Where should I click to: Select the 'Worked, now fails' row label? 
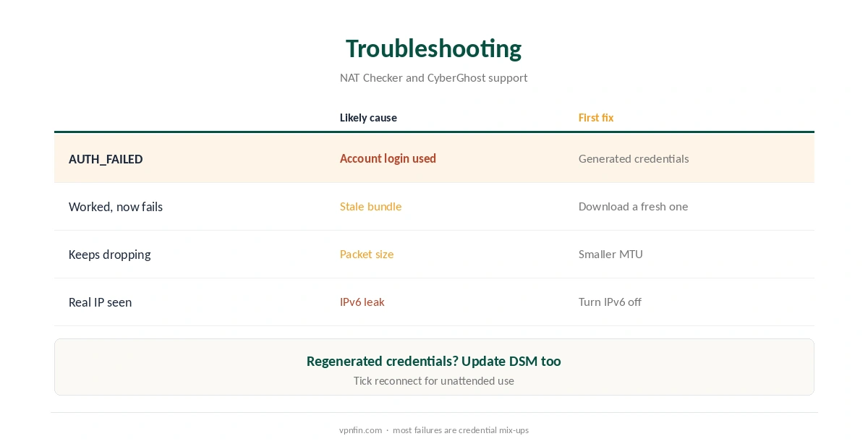point(116,207)
